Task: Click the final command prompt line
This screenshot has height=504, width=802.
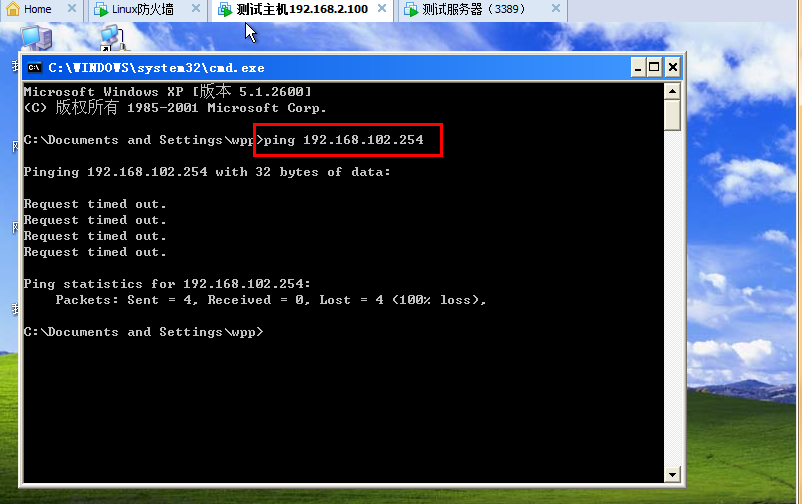Action: (143, 332)
